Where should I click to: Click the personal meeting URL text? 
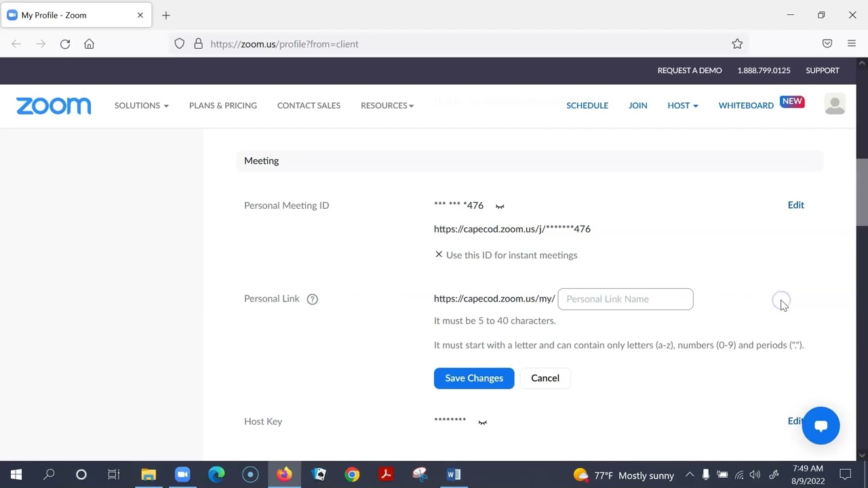click(x=512, y=229)
